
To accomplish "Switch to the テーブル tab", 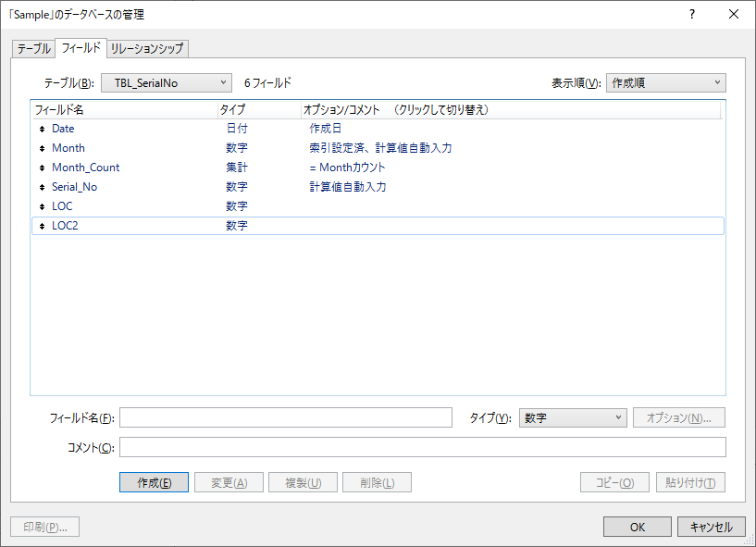I will click(x=33, y=47).
